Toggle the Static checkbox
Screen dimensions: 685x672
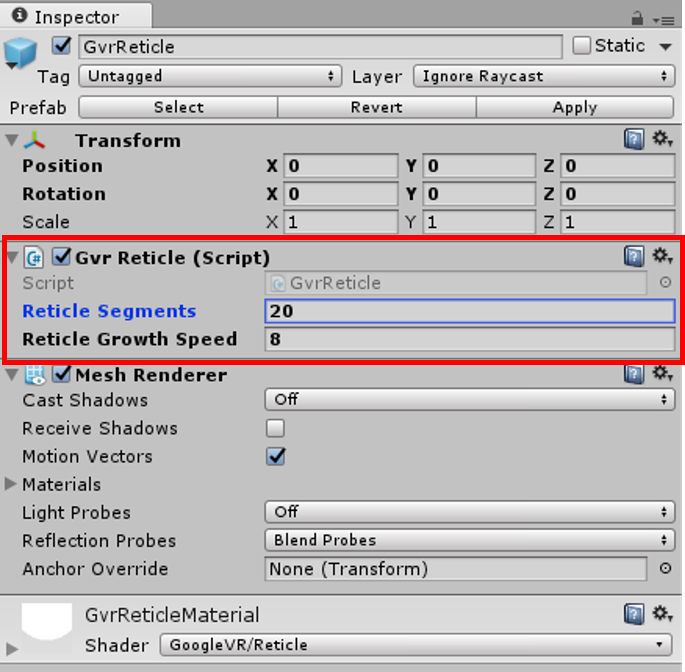581,45
